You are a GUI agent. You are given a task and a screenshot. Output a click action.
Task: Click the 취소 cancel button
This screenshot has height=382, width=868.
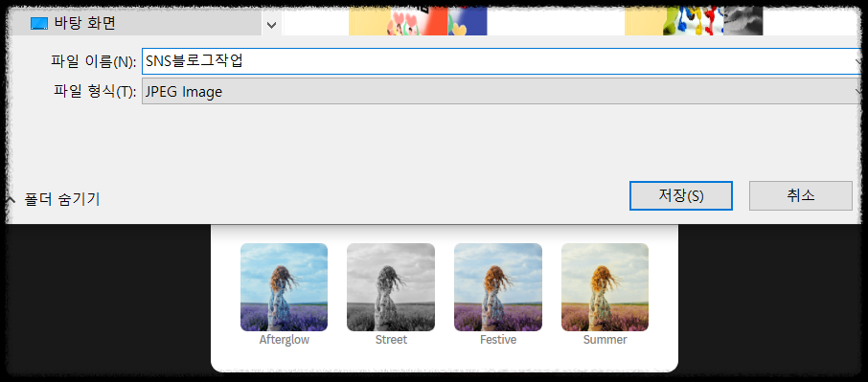(x=801, y=195)
